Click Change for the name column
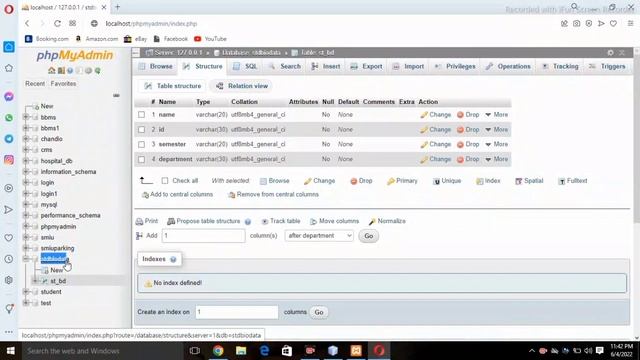Image resolution: width=640 pixels, height=360 pixels. [436, 115]
